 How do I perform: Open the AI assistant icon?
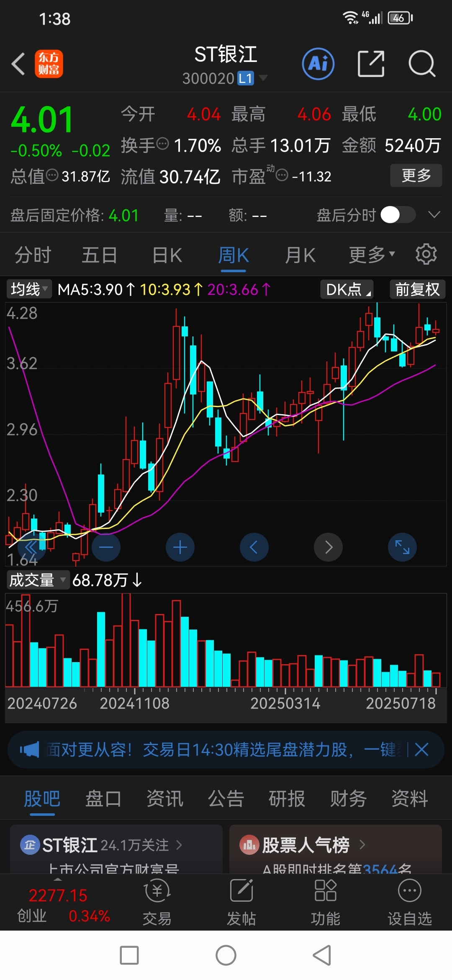click(x=318, y=64)
